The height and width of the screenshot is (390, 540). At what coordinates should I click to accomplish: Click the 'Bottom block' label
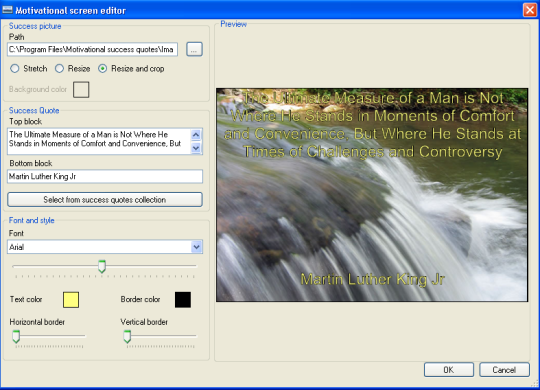[31, 163]
